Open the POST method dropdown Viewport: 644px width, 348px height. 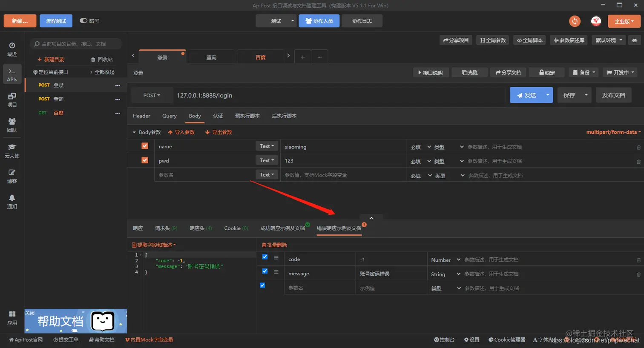tap(152, 95)
